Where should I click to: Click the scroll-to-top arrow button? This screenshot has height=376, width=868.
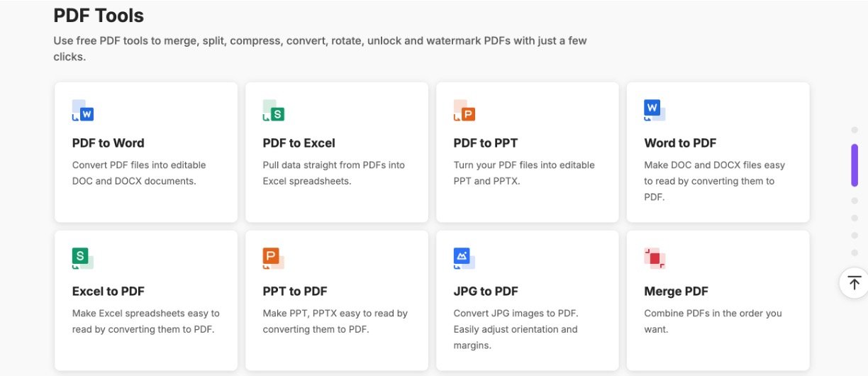(854, 283)
